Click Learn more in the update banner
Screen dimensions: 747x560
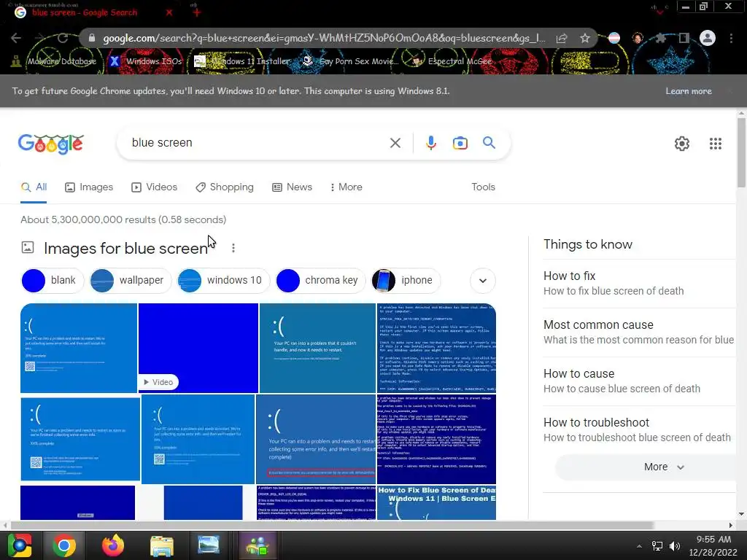point(689,91)
